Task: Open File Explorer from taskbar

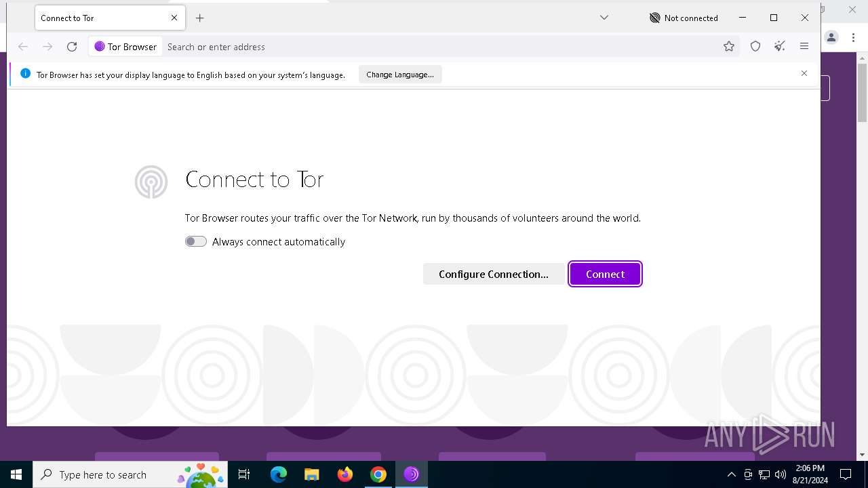Action: point(312,474)
